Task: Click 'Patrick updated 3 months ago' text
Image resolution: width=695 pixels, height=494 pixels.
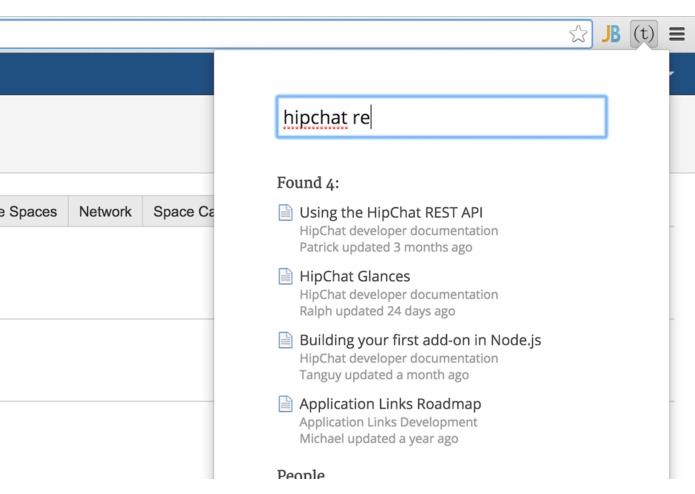Action: click(x=386, y=247)
